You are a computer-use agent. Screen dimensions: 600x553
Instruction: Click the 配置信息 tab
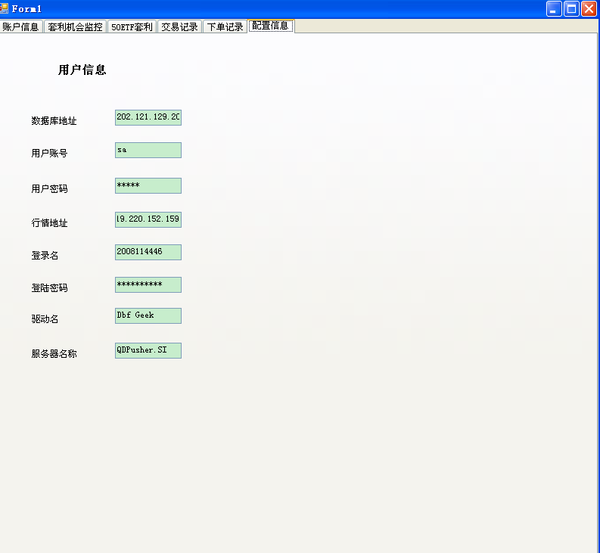point(270,26)
